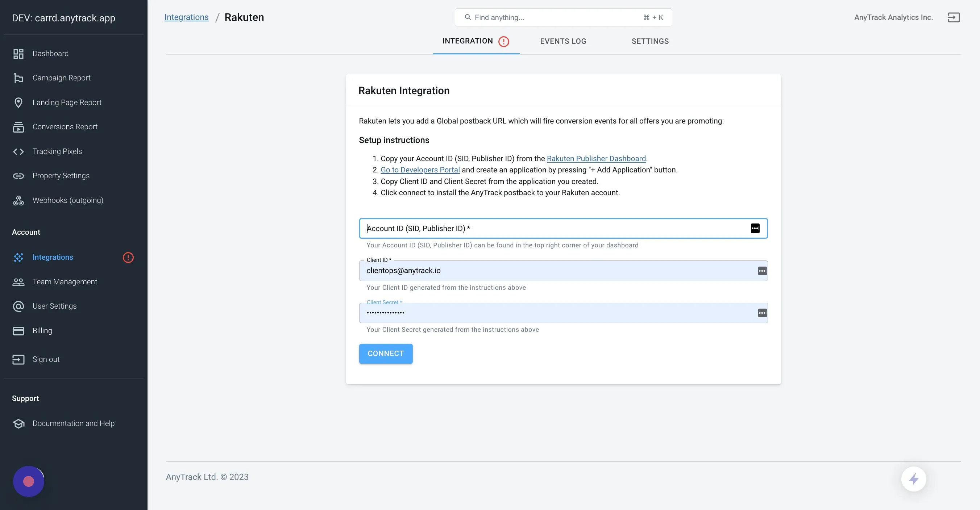Click the Setup instructions heading
Screen dimensions: 980x510
(394, 140)
